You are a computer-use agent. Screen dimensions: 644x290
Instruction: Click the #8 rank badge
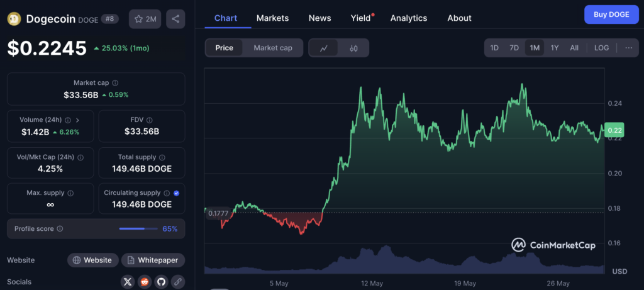[110, 19]
